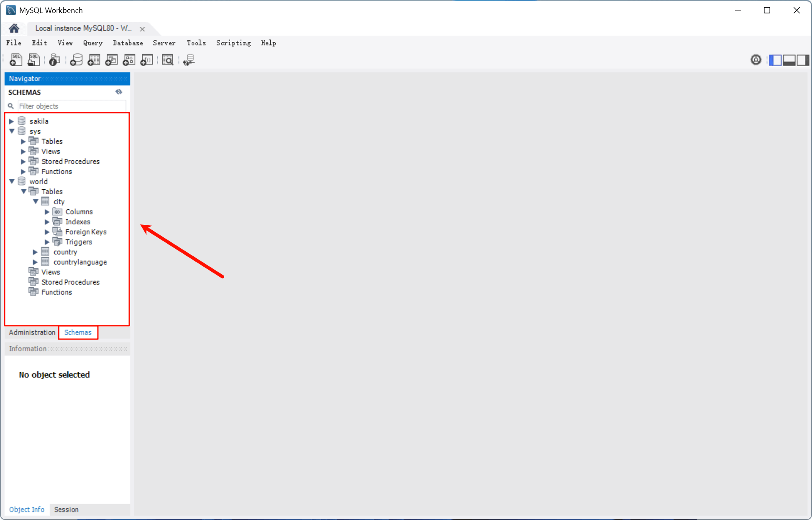Create a new table icon

pyautogui.click(x=94, y=60)
